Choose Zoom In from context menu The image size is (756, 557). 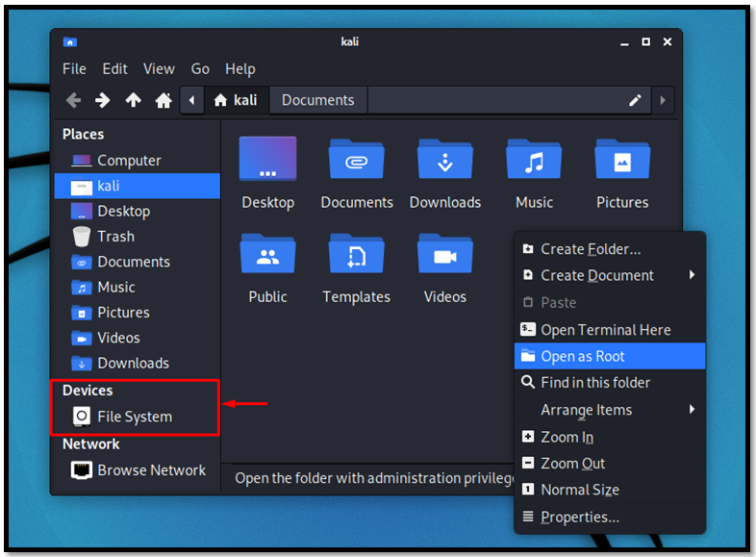[610, 437]
